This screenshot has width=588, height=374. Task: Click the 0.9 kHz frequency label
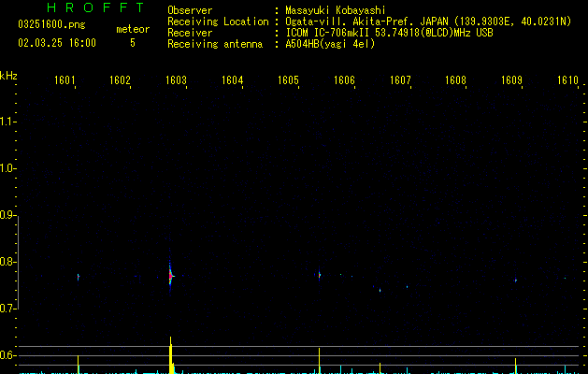pyautogui.click(x=7, y=215)
